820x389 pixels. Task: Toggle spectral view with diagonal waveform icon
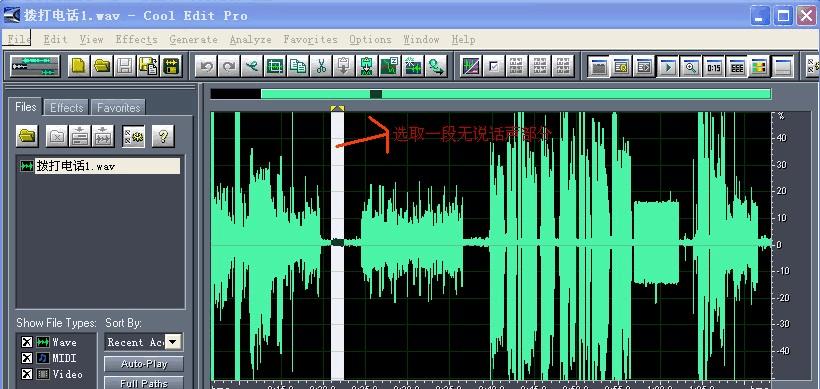tap(471, 66)
